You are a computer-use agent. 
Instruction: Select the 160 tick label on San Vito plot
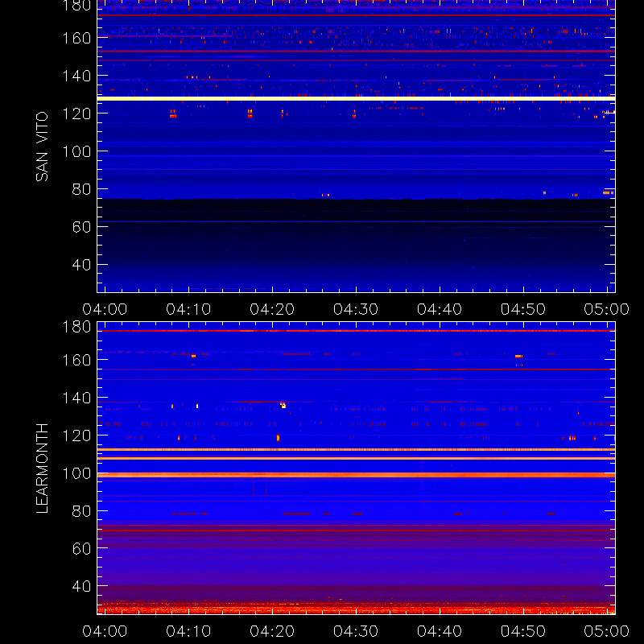click(x=76, y=38)
